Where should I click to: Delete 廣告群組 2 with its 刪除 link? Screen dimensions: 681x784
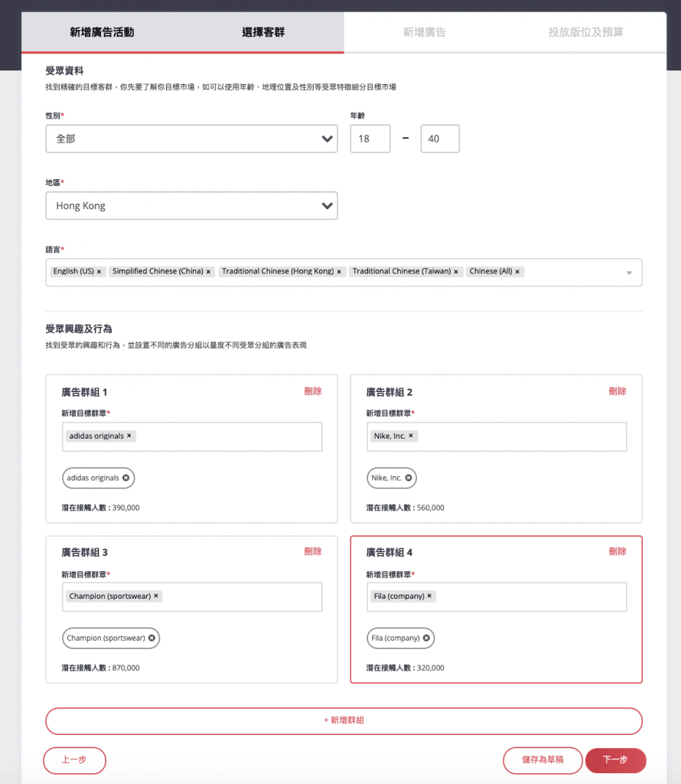coord(617,391)
